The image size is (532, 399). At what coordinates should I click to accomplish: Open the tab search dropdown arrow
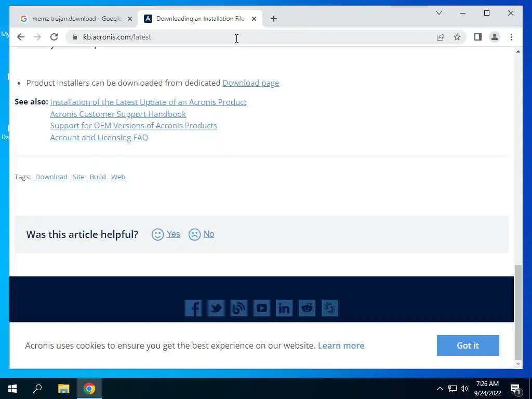[x=439, y=13]
